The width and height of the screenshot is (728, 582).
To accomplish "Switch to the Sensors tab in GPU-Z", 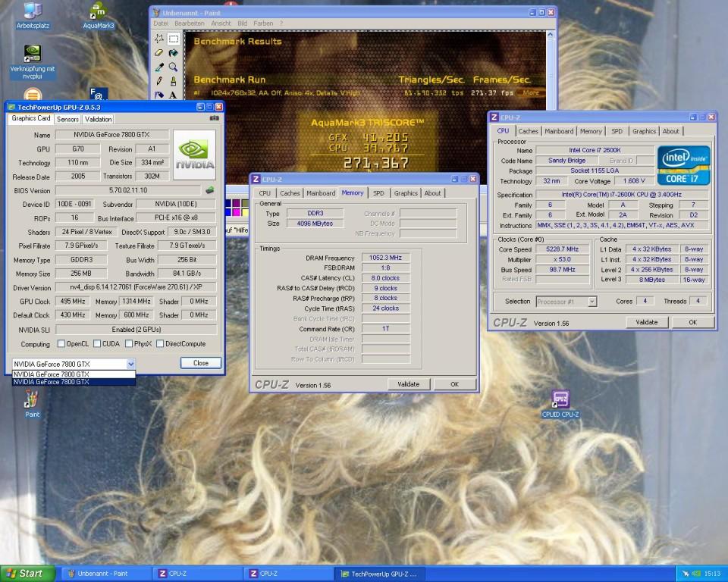I will point(67,119).
